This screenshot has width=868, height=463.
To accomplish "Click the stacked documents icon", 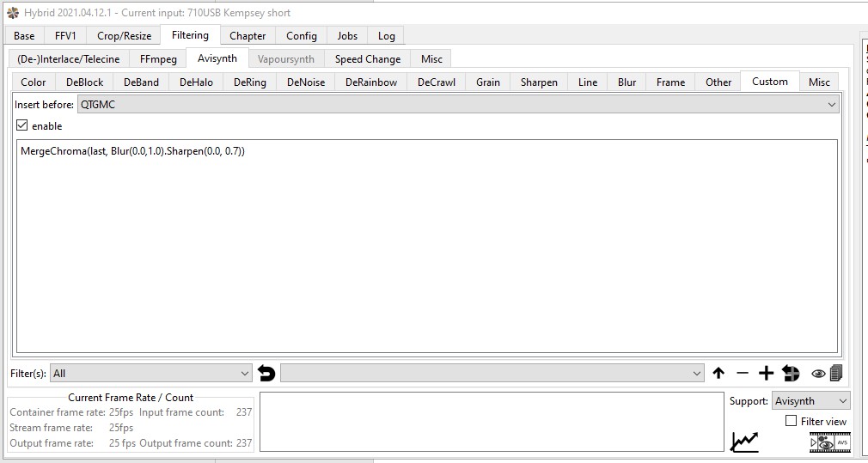I will 836,373.
